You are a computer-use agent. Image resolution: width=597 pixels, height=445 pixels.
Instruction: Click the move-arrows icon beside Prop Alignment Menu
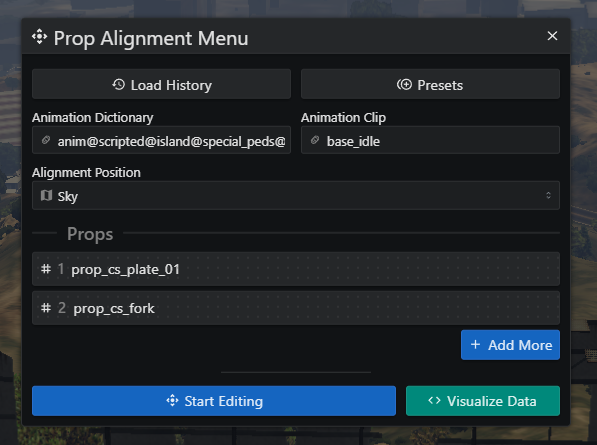pos(40,37)
